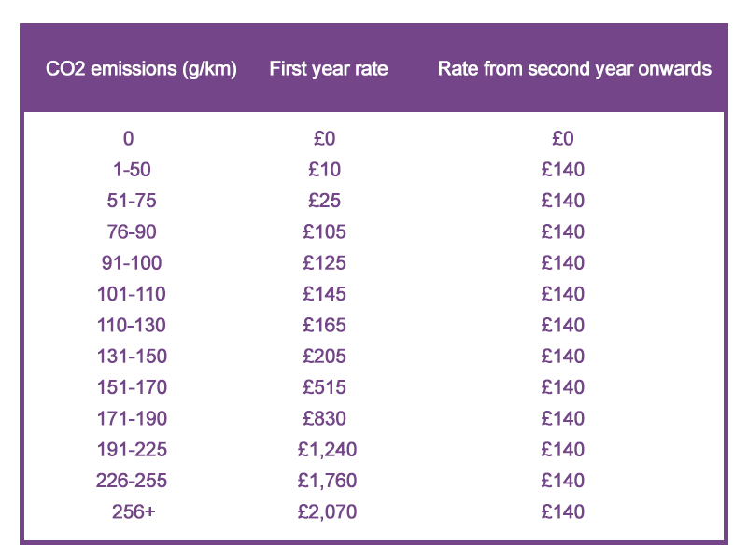Select the 51-75 emissions band cell

(x=129, y=201)
